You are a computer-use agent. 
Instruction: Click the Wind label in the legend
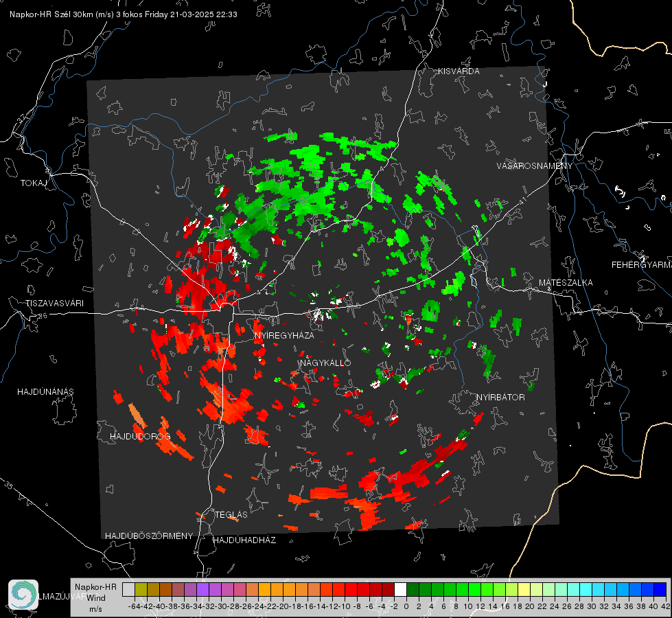96,598
